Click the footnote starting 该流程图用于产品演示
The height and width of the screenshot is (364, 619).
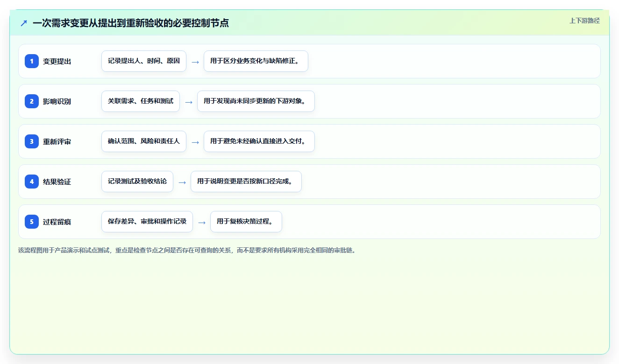[x=187, y=250]
